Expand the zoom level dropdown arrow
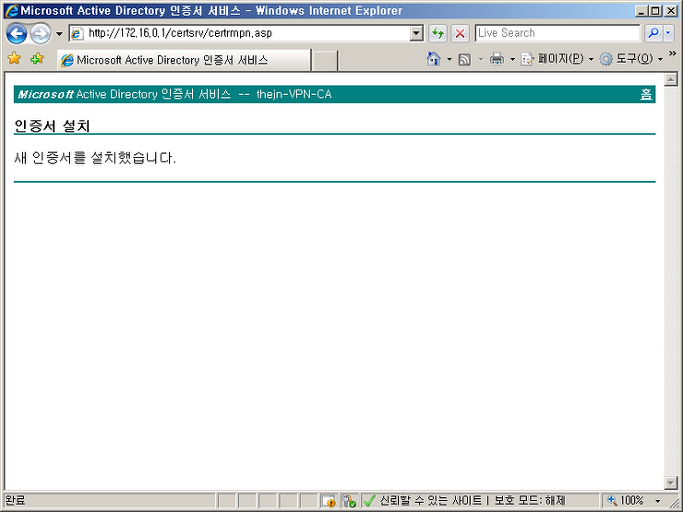Screen dimensions: 683x512 point(658,501)
